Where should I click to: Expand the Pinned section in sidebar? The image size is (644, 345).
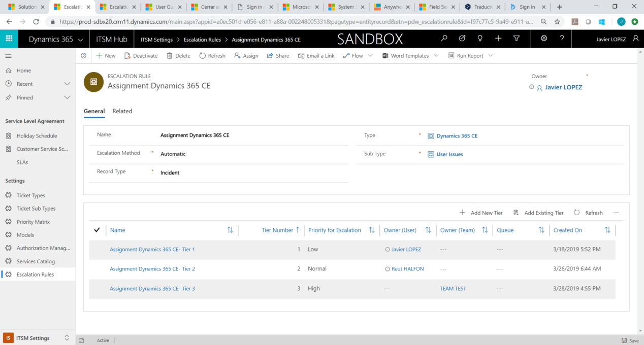[x=67, y=97]
